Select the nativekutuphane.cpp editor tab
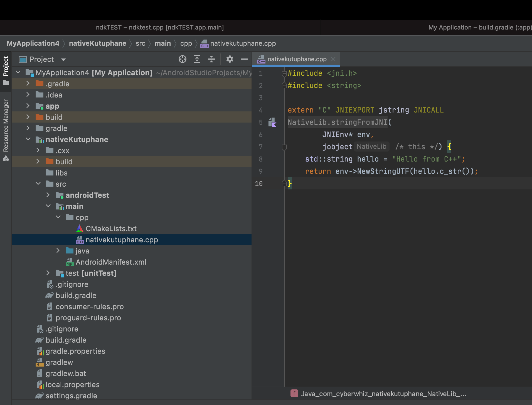The height and width of the screenshot is (405, 532). [x=296, y=59]
